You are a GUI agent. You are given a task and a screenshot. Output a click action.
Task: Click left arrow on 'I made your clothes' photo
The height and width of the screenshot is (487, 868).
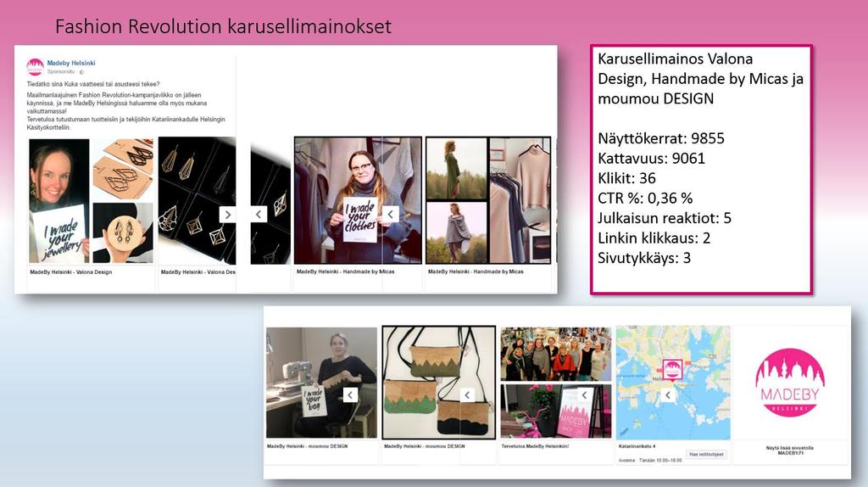391,214
